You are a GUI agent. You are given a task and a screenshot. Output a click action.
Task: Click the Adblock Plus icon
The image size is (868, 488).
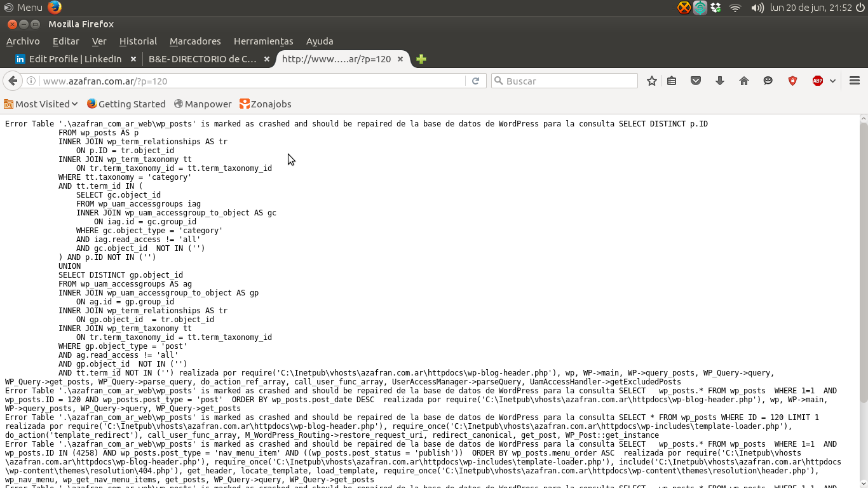(x=818, y=81)
